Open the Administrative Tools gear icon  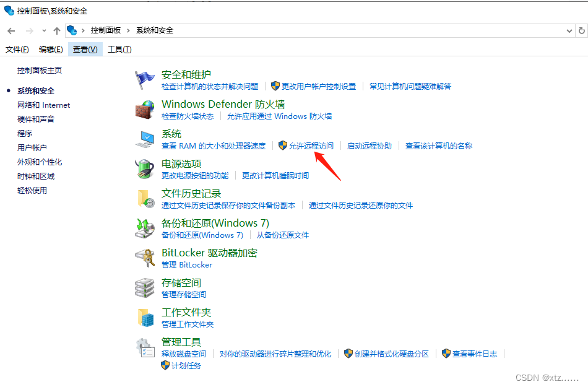point(145,347)
